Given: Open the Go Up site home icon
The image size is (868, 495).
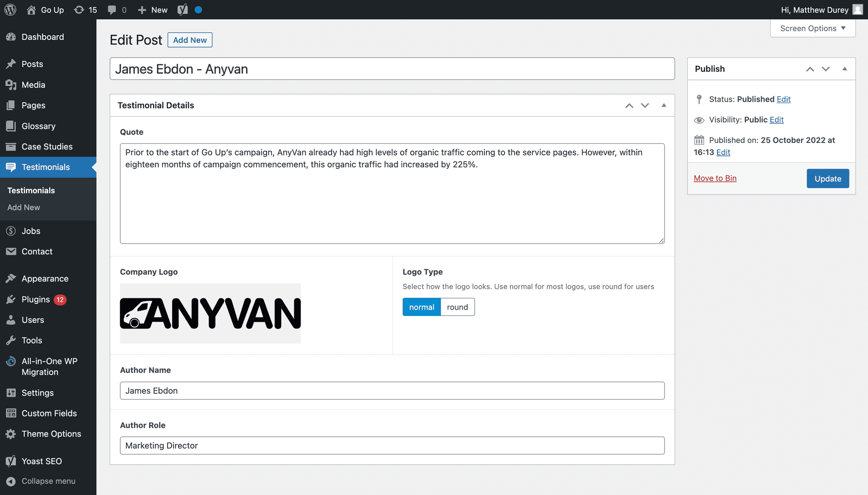Looking at the screenshot, I should coord(31,9).
